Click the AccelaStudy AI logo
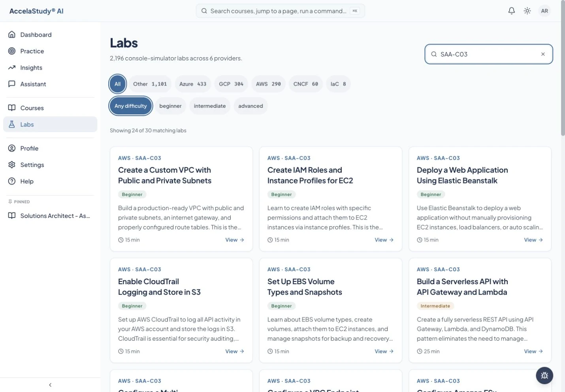 [36, 11]
